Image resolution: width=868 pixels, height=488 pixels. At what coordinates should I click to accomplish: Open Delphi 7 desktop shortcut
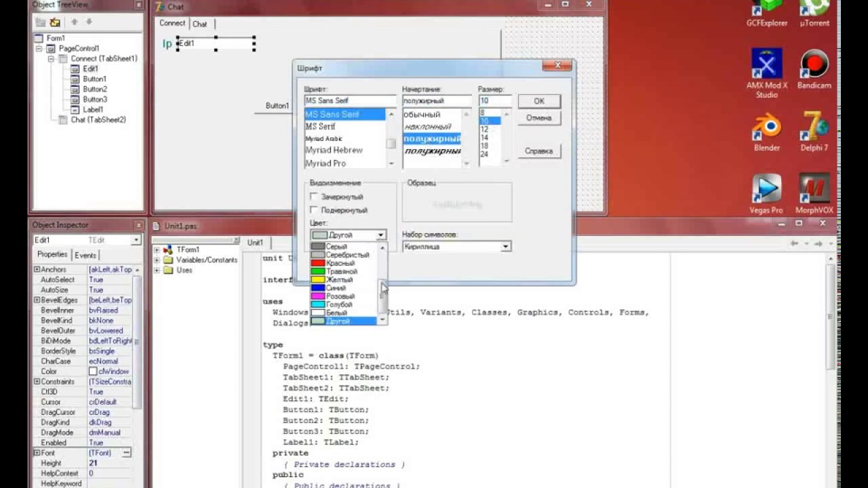[814, 131]
